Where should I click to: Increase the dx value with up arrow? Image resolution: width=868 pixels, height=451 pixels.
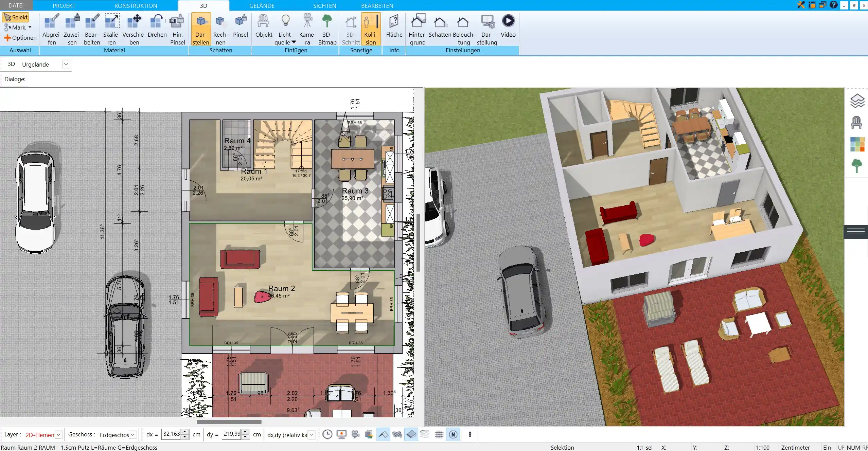coord(185,432)
